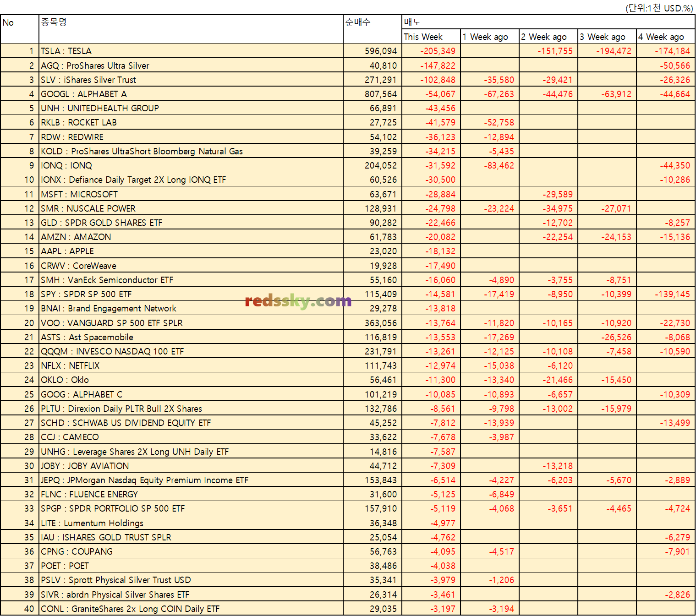Click PLTU Direxion Daily PLTR Bull row
This screenshot has height=616, width=696.
click(x=191, y=408)
